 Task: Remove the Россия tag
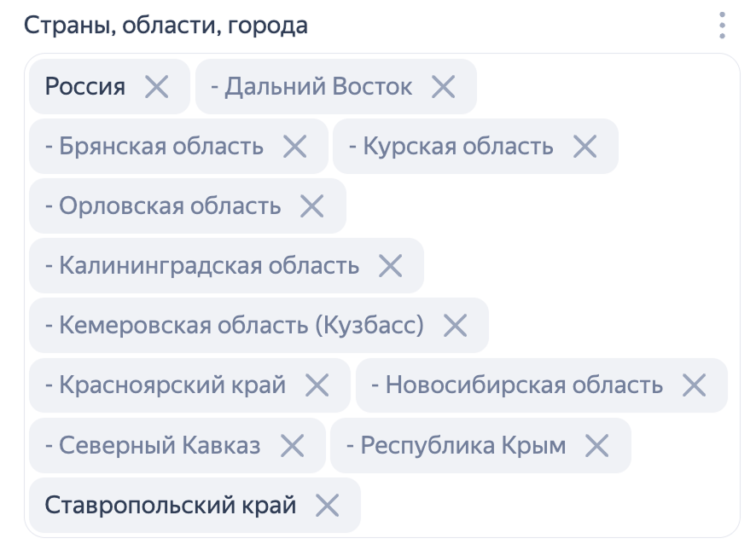click(157, 87)
